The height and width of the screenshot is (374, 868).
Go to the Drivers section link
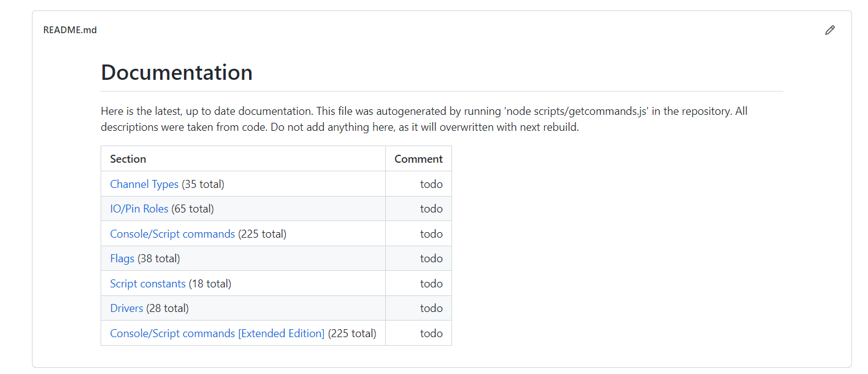click(126, 308)
